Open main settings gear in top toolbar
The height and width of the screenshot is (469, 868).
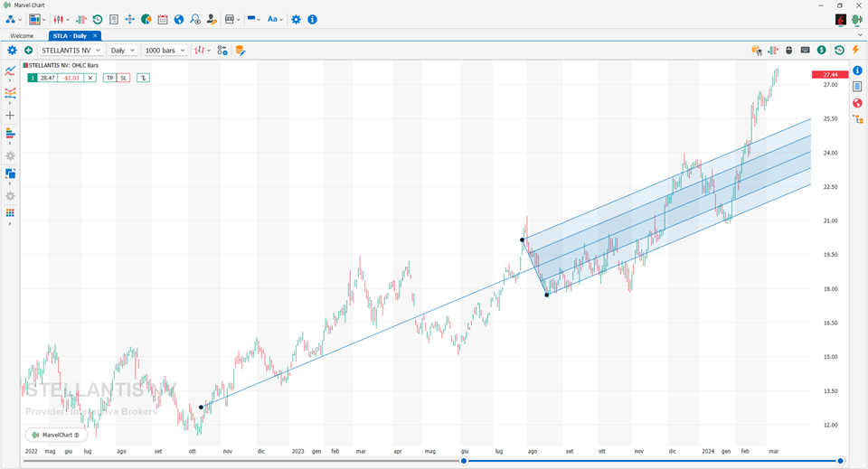(x=297, y=19)
